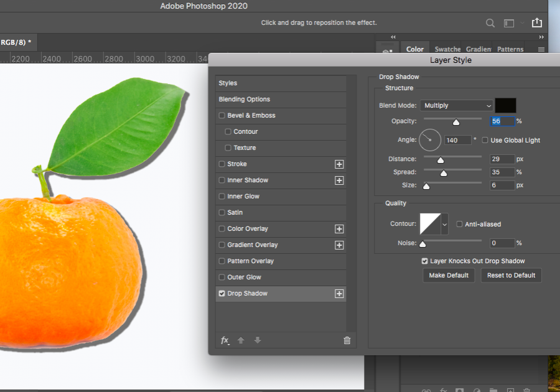
Task: Expand the Contour picker arrow
Action: click(x=444, y=224)
